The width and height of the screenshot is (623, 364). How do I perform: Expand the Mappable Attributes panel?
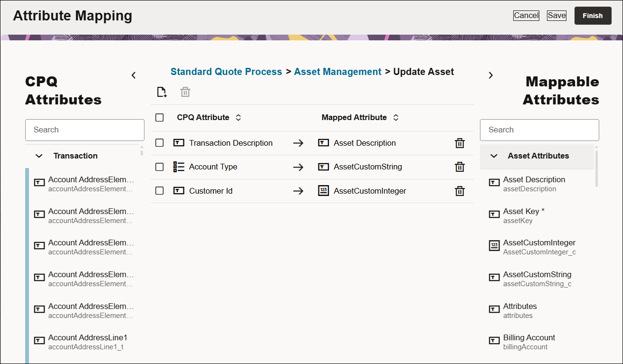point(491,75)
